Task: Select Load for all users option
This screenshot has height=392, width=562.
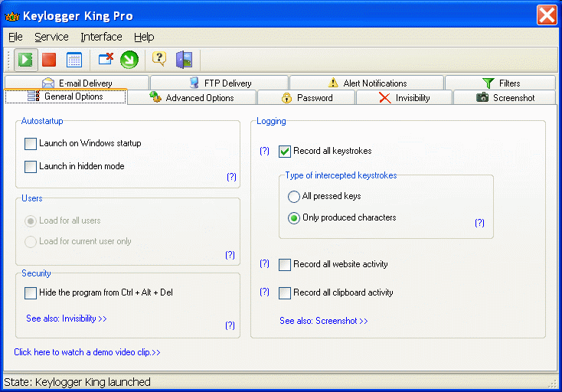Action: pyautogui.click(x=31, y=221)
